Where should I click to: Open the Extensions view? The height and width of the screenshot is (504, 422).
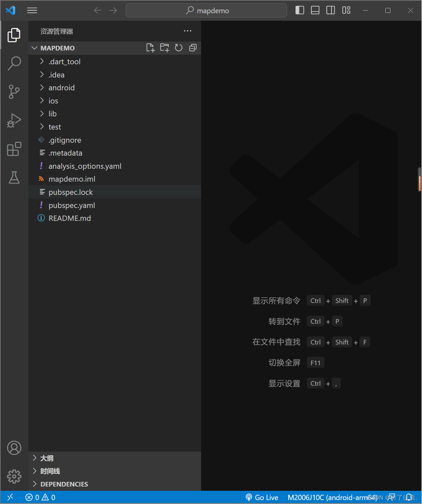(x=14, y=149)
